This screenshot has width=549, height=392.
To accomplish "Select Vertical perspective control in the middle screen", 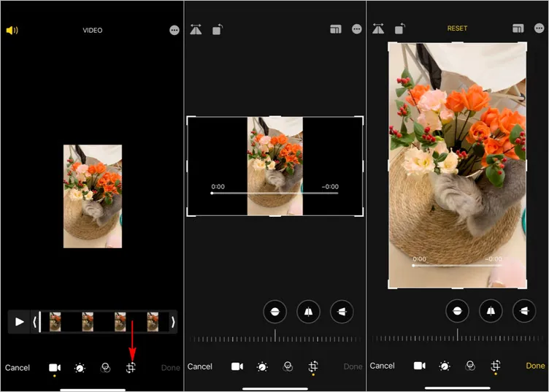I will [308, 311].
